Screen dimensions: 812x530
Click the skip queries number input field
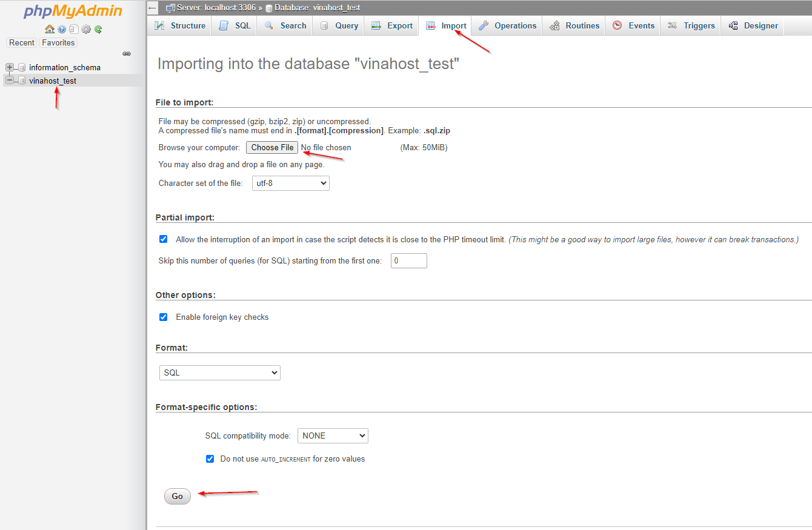408,261
